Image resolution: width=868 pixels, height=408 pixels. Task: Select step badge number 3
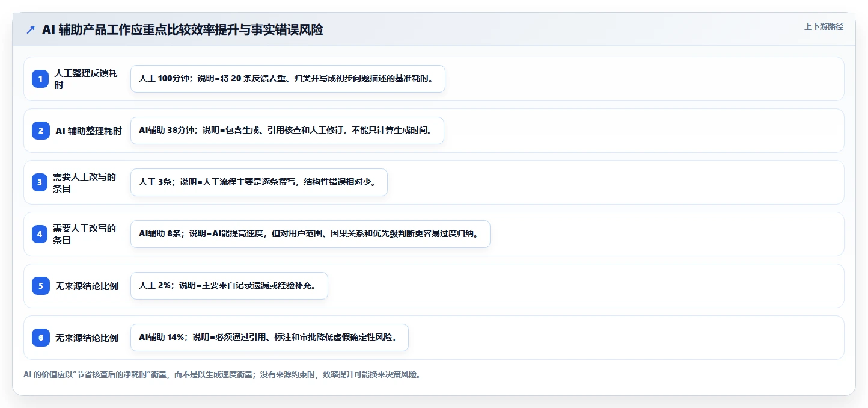pos(41,182)
